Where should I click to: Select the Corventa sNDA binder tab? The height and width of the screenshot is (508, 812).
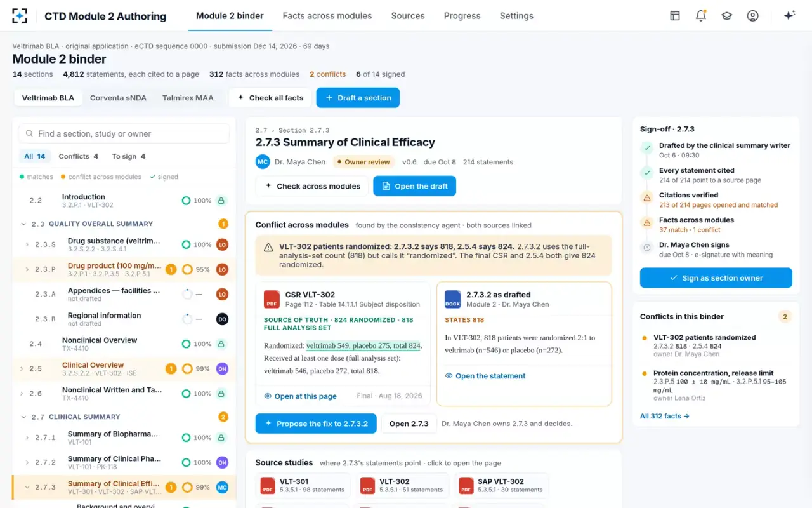(x=118, y=98)
